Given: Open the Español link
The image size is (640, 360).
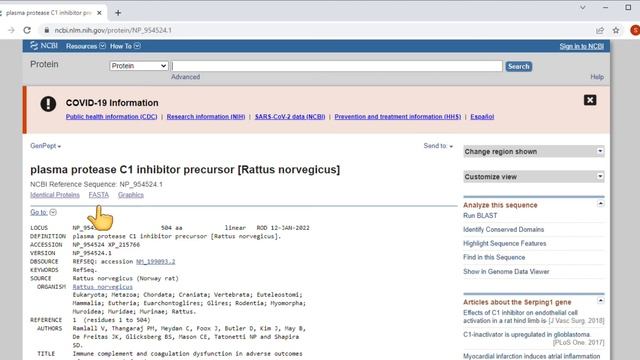Looking at the screenshot, I should tap(482, 117).
